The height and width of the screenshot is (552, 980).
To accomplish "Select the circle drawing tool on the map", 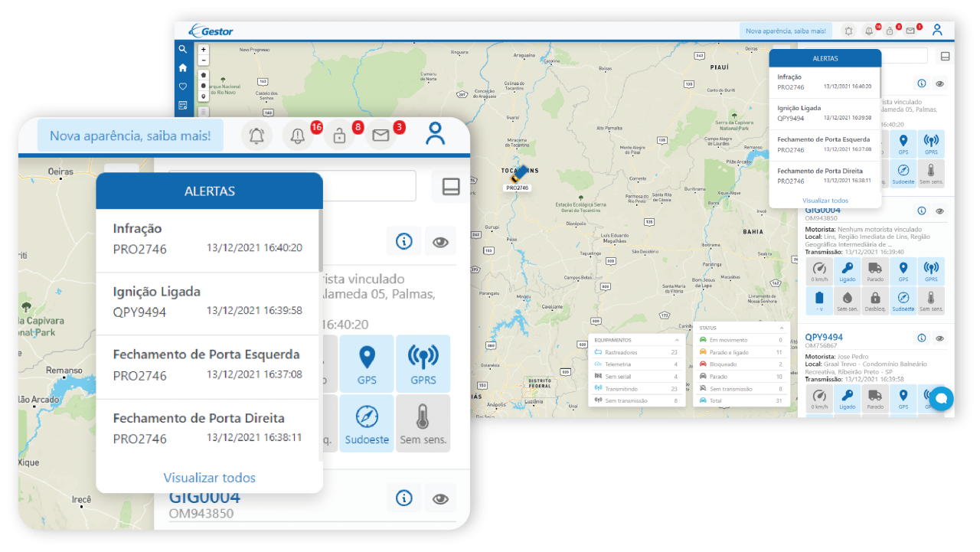I will [x=203, y=86].
